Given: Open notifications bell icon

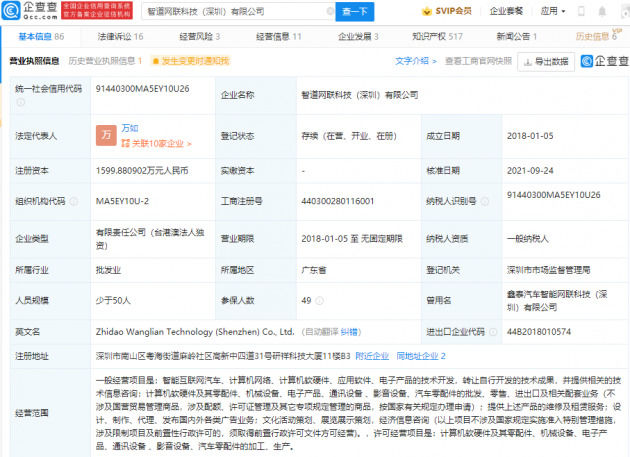Looking at the screenshot, I should (x=602, y=11).
